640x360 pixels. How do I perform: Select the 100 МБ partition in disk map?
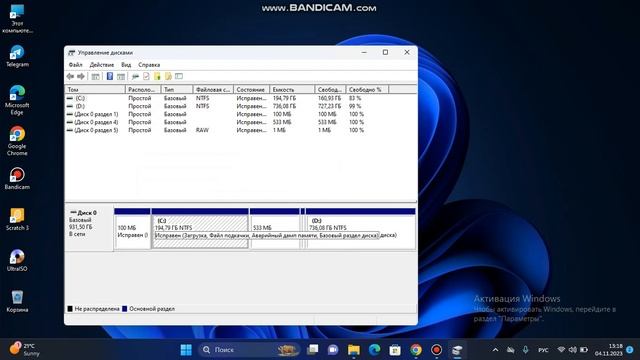click(x=132, y=228)
